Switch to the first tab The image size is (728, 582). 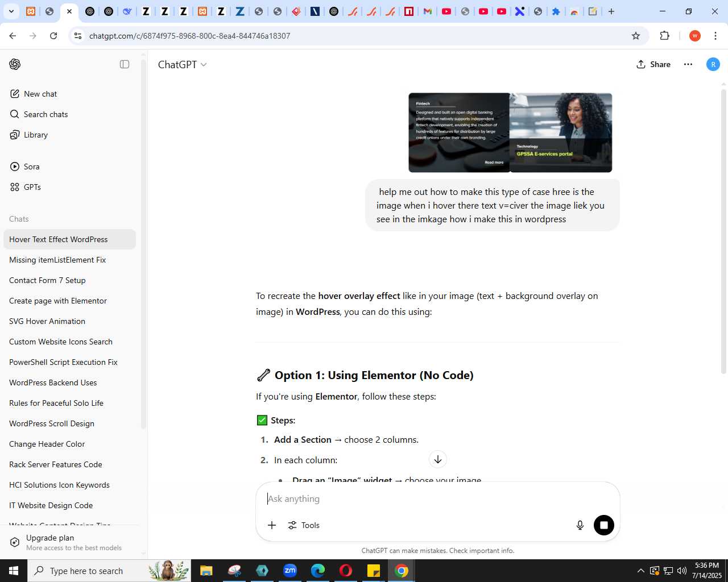point(31,11)
